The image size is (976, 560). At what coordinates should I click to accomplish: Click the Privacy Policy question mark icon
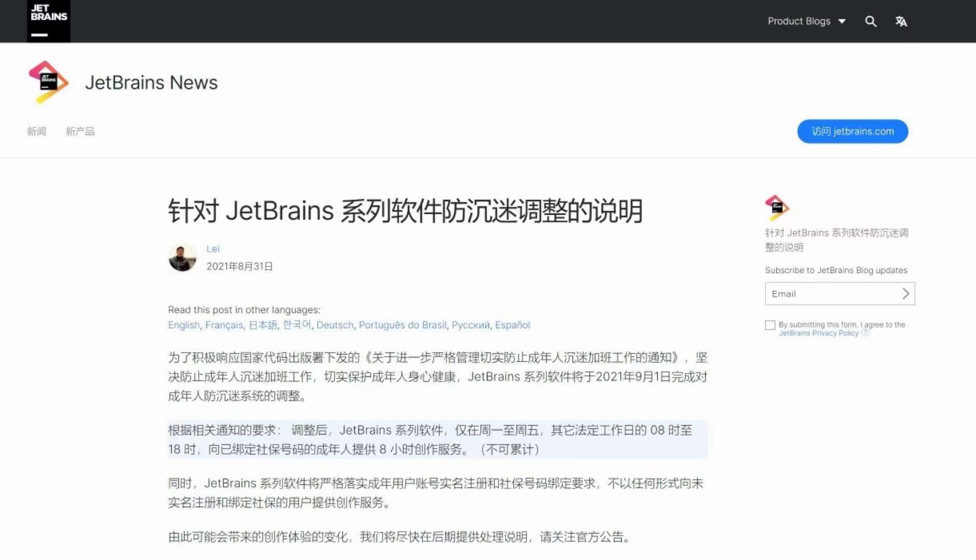(865, 332)
